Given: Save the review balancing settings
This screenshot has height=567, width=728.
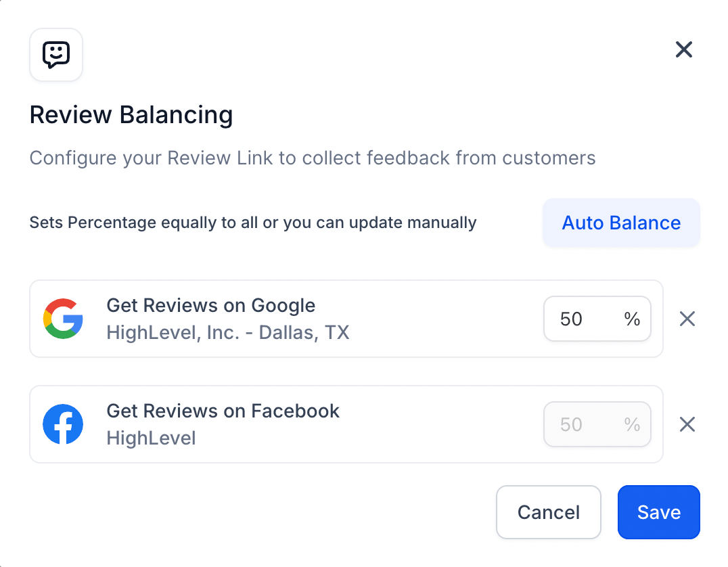Looking at the screenshot, I should pos(659,512).
